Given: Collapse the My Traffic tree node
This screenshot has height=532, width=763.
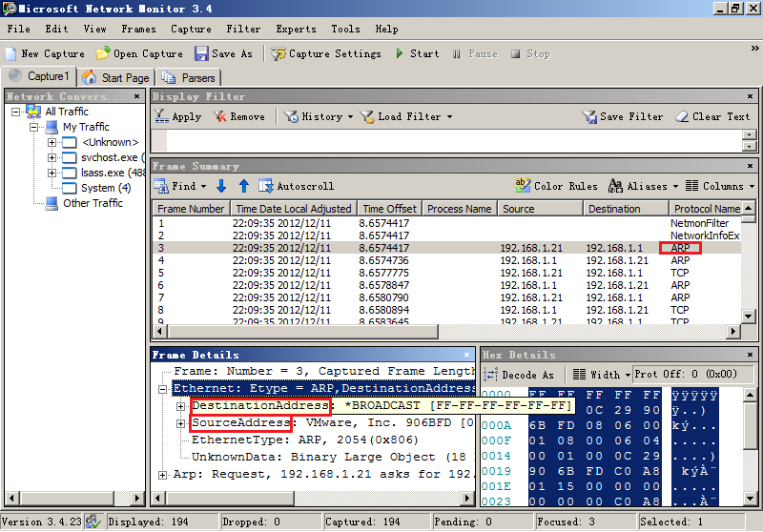Looking at the screenshot, I should pyautogui.click(x=33, y=128).
